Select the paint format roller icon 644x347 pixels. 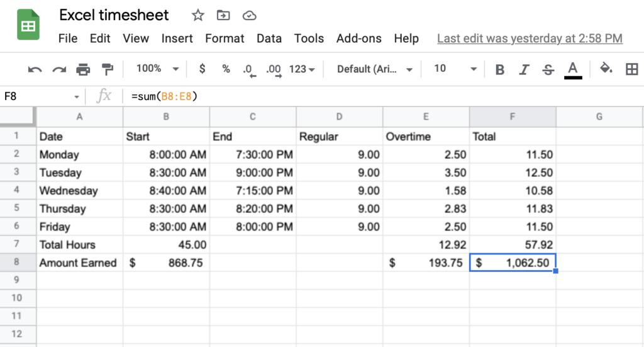coord(108,69)
